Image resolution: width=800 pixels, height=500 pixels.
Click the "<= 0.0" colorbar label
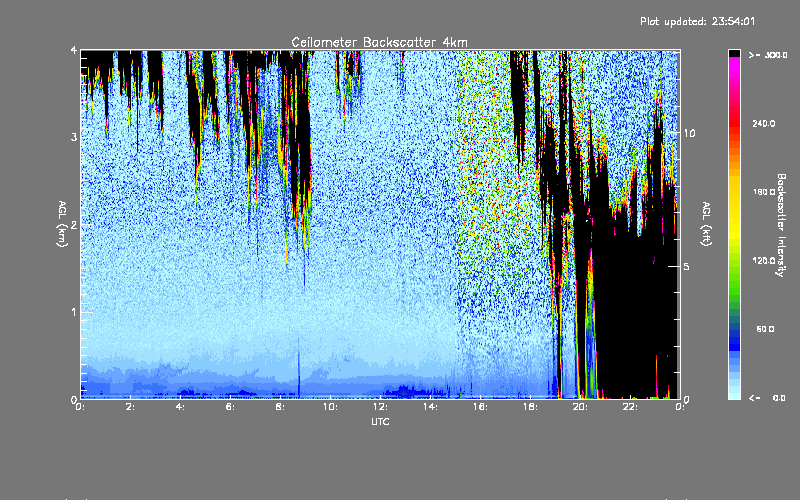point(767,397)
